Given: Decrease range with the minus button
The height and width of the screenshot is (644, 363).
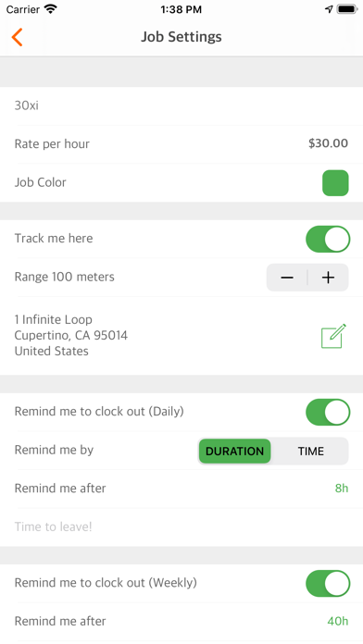Looking at the screenshot, I should tap(287, 278).
